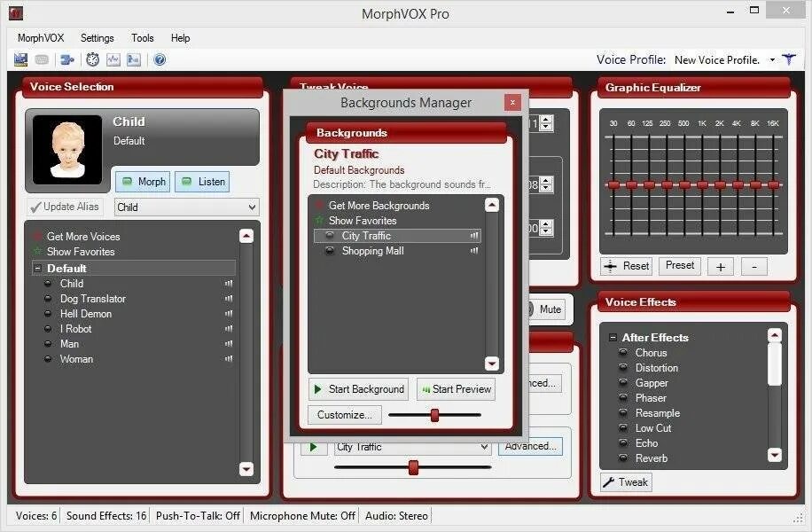Enable the Distortion after effect
This screenshot has height=532, width=812.
623,368
